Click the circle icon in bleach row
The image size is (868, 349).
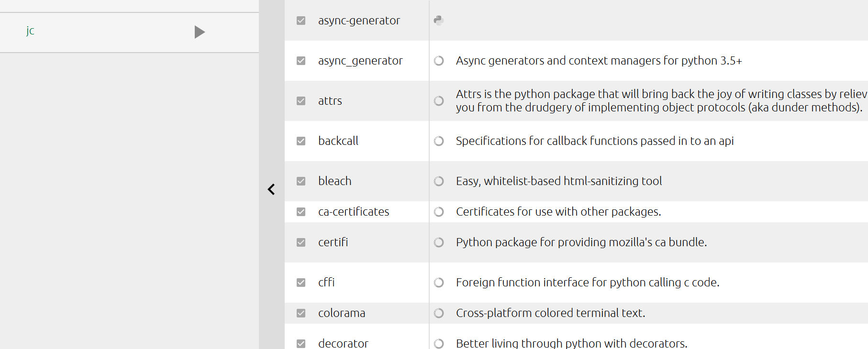438,181
